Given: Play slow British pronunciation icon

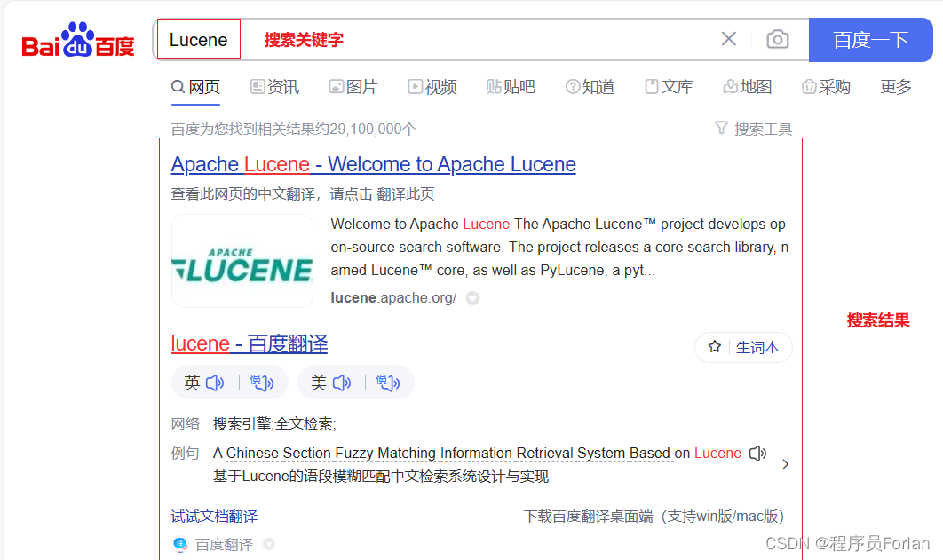Looking at the screenshot, I should pyautogui.click(x=262, y=383).
